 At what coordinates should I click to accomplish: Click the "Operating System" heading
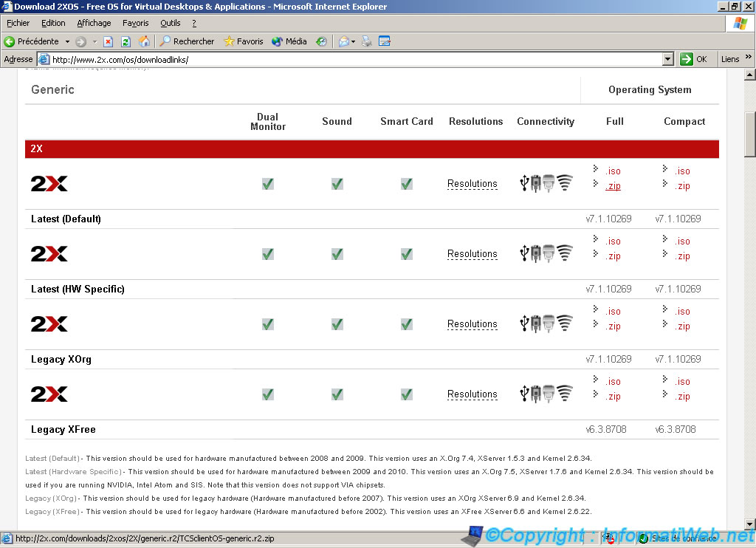coord(650,89)
